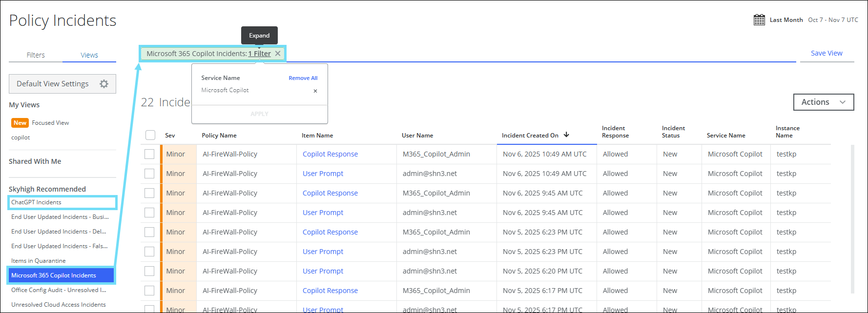
Task: Click the vertical scrollbar of incidents table
Action: (x=852, y=219)
